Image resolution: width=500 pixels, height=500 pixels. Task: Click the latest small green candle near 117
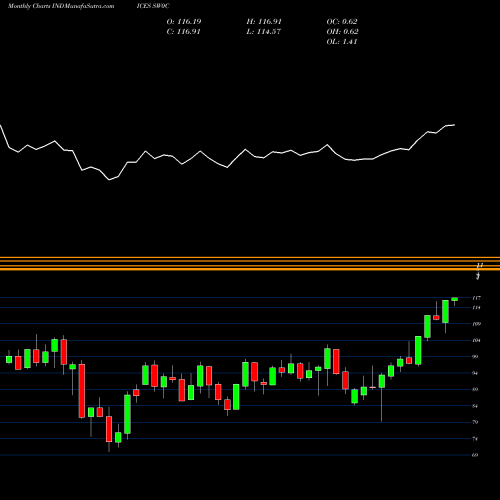(x=455, y=299)
